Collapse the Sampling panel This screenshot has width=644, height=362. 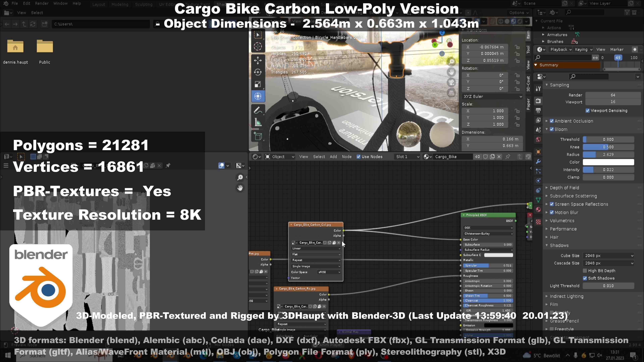click(559, 85)
